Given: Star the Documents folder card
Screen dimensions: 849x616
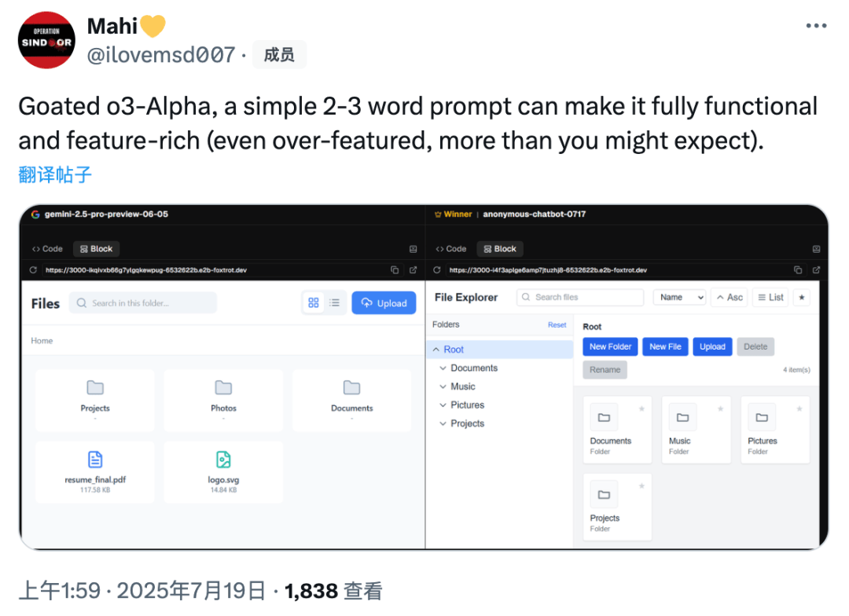Looking at the screenshot, I should point(641,409).
